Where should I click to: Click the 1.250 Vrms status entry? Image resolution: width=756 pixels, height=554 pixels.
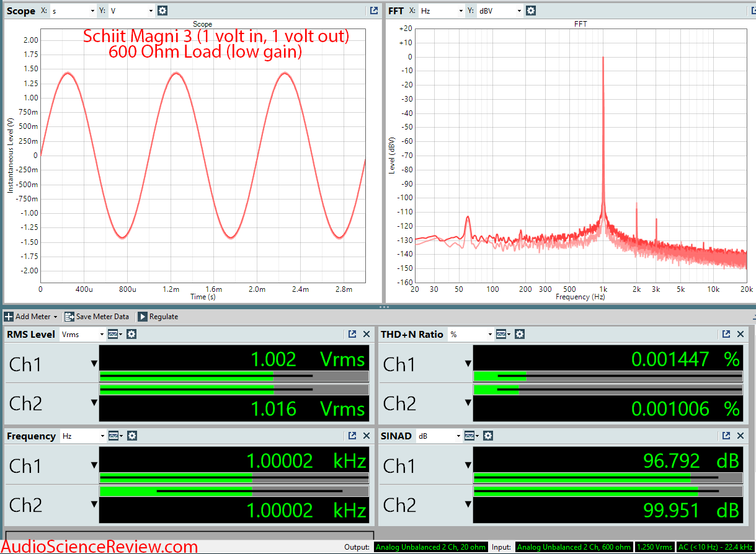point(655,547)
